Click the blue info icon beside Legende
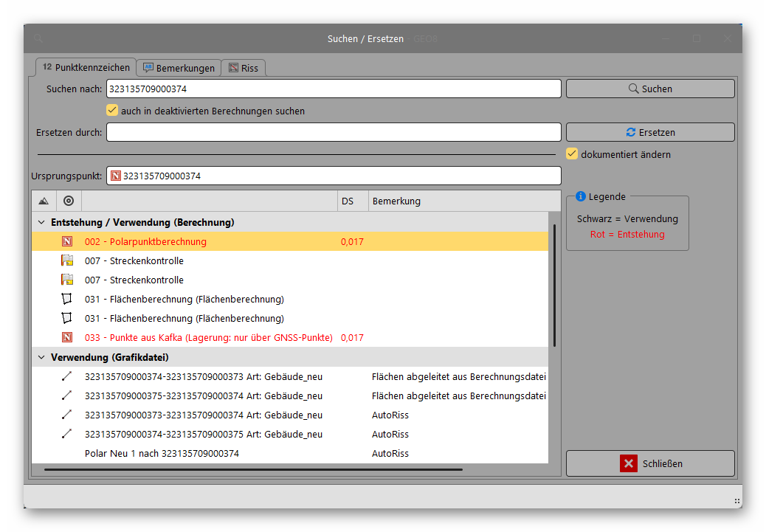 coord(580,196)
